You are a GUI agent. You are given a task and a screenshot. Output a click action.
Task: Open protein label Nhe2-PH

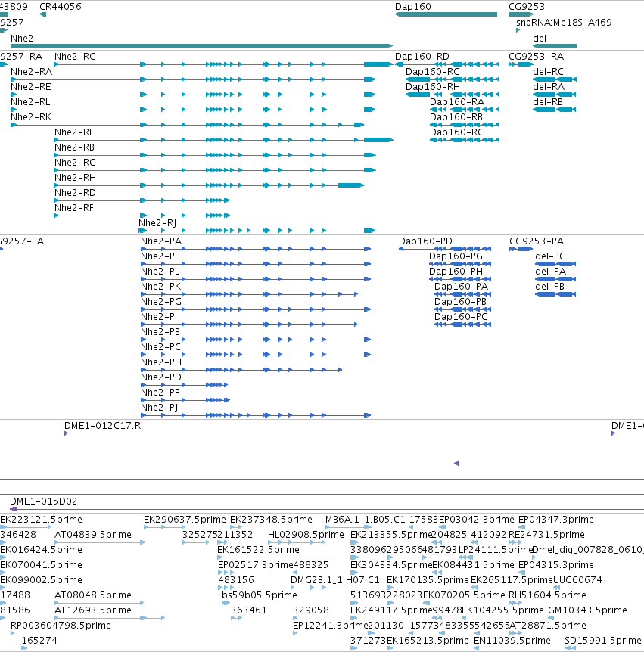click(x=161, y=362)
